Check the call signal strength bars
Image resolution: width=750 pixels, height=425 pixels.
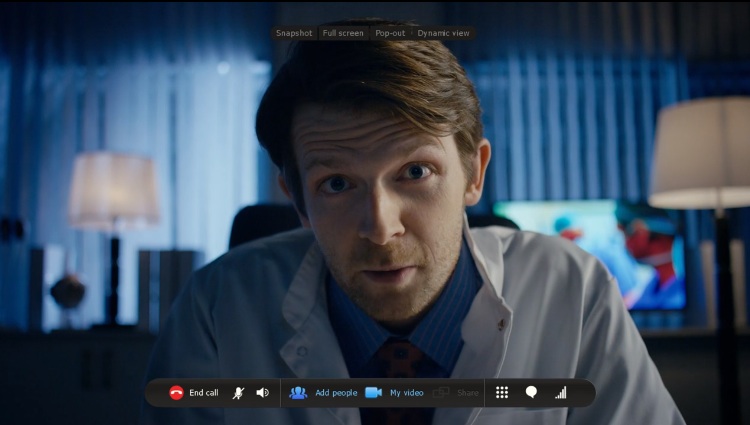point(561,392)
